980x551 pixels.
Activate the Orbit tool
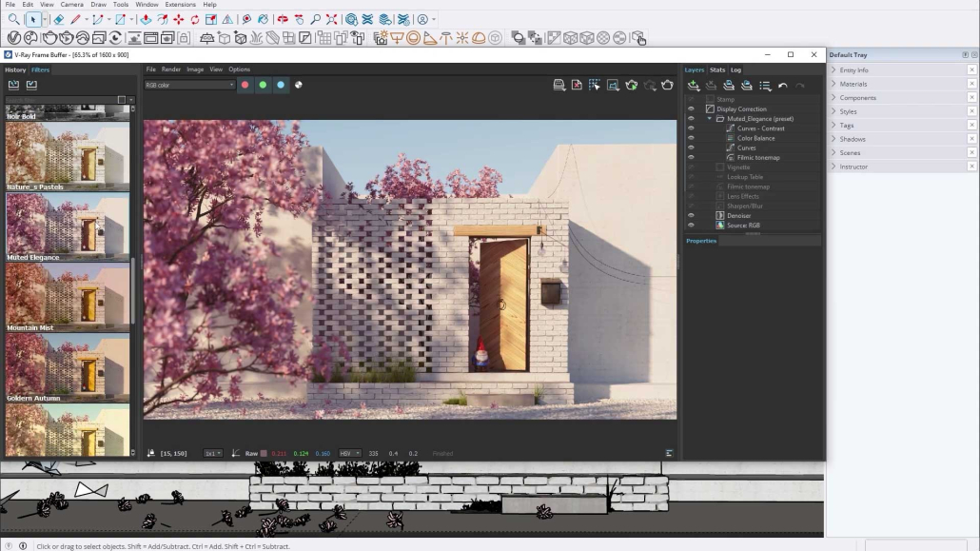pos(283,19)
